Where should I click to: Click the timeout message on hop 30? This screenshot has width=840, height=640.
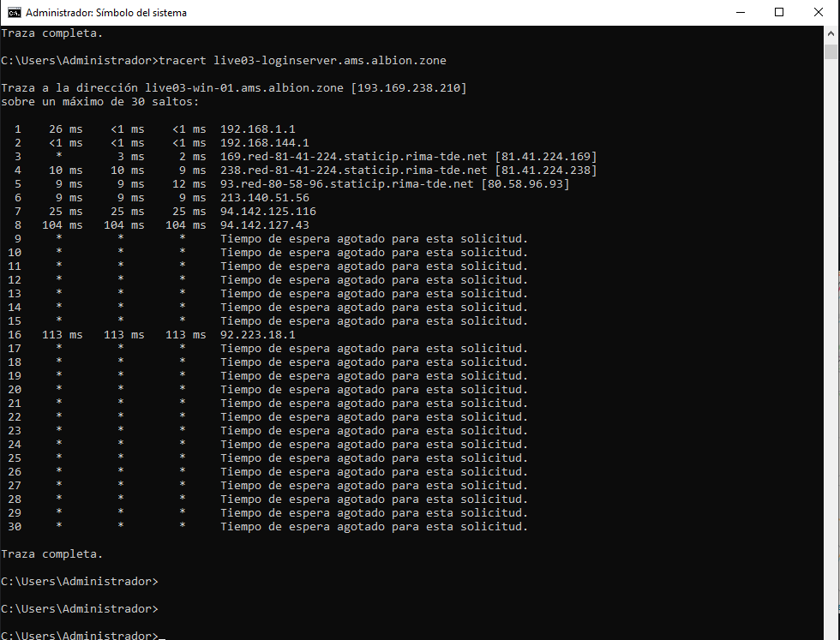pos(374,527)
